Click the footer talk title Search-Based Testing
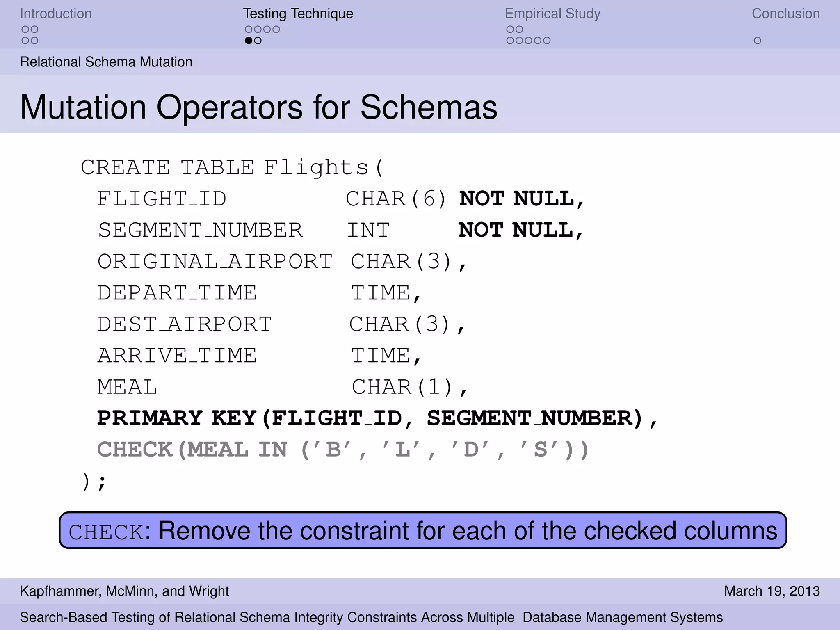 tap(371, 617)
